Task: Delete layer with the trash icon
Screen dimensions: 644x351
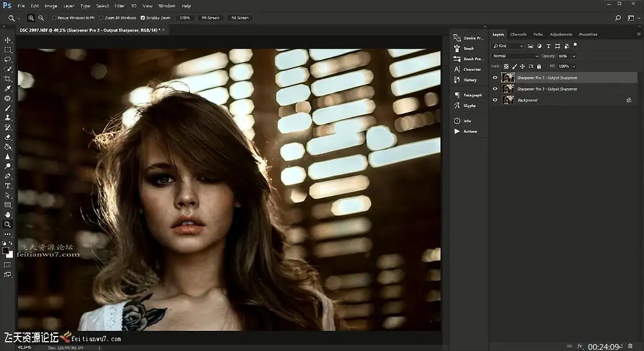Action: (x=630, y=346)
